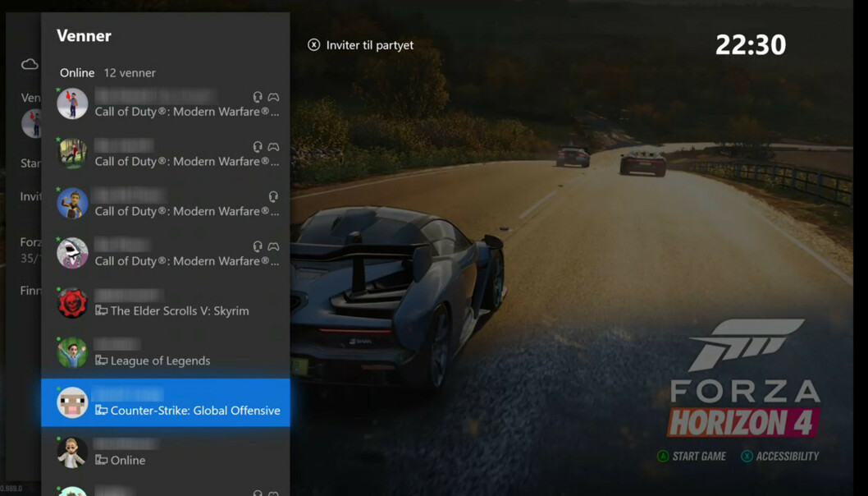Click the '12 venner' count label

(x=130, y=72)
